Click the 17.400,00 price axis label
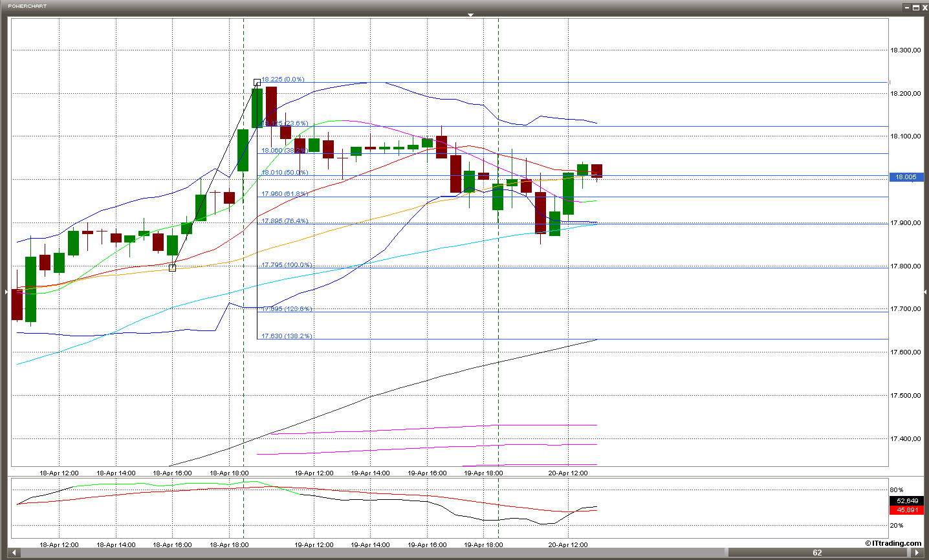 [906, 438]
